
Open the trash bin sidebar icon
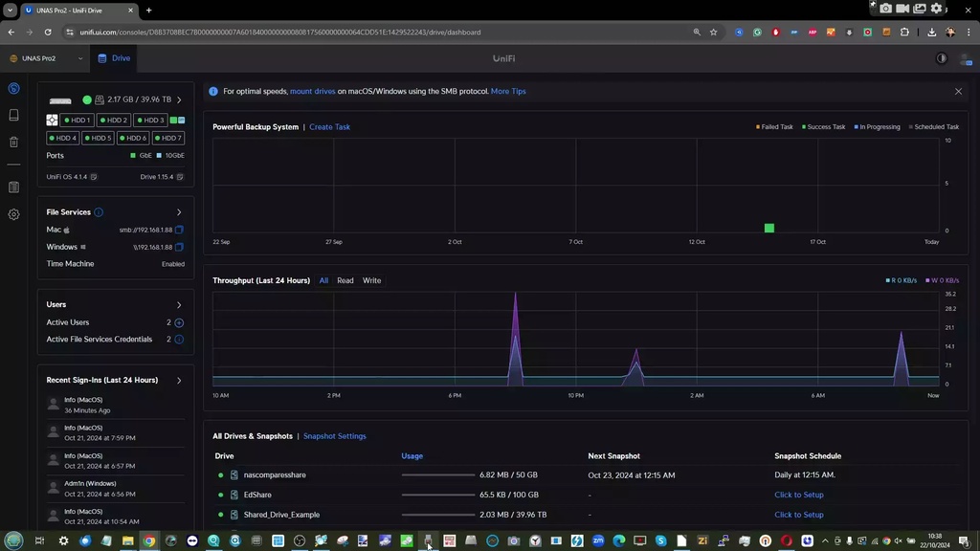[13, 143]
